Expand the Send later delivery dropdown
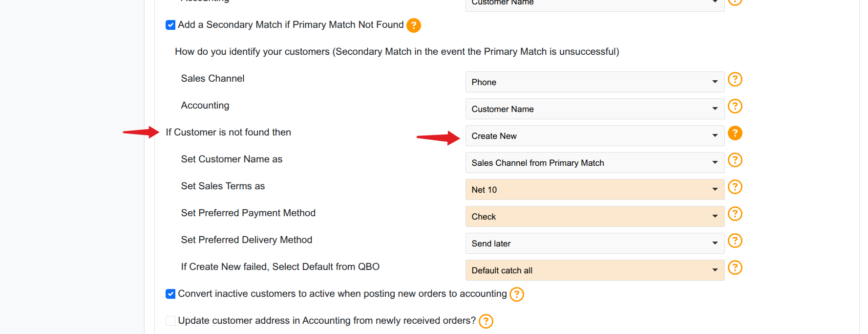This screenshot has width=868, height=334. pyautogui.click(x=594, y=244)
